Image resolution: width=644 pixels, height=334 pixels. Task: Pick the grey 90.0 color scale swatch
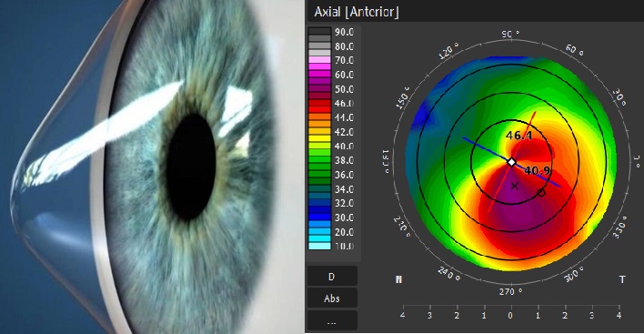[x=319, y=32]
